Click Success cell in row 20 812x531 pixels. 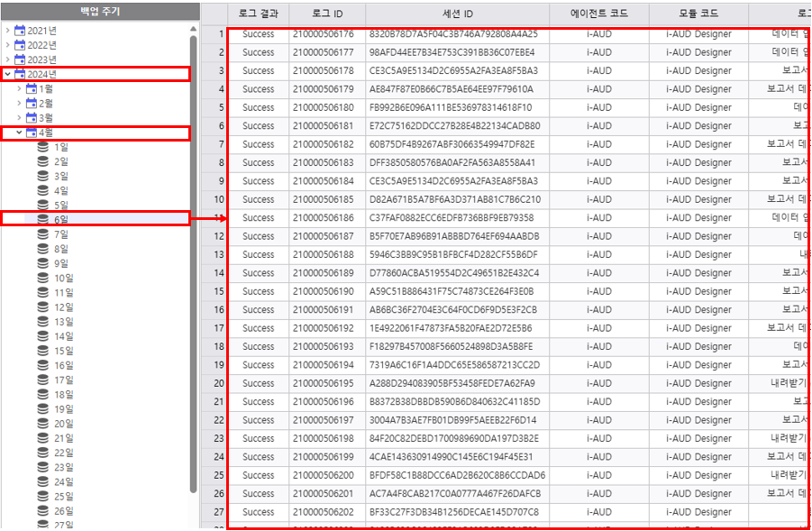pos(258,383)
